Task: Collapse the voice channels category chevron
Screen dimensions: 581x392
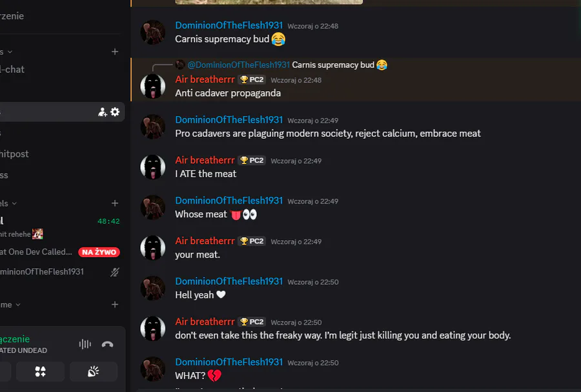Action: coord(14,203)
